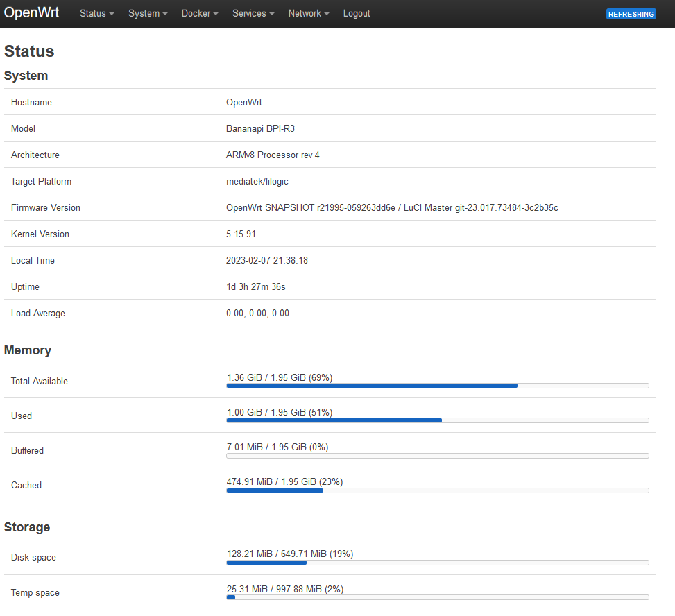Click the Used memory progress bar

(437, 420)
